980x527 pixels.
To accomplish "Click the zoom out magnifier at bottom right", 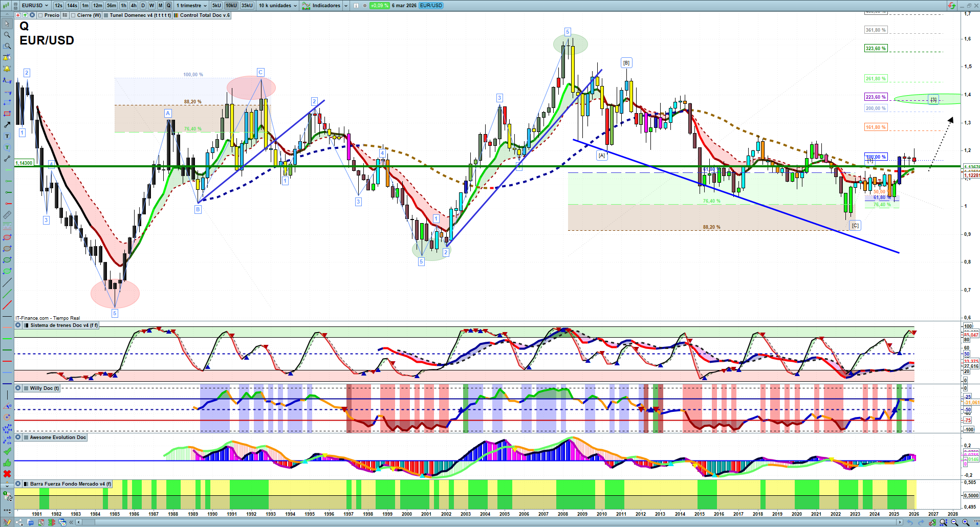I will coord(954,522).
